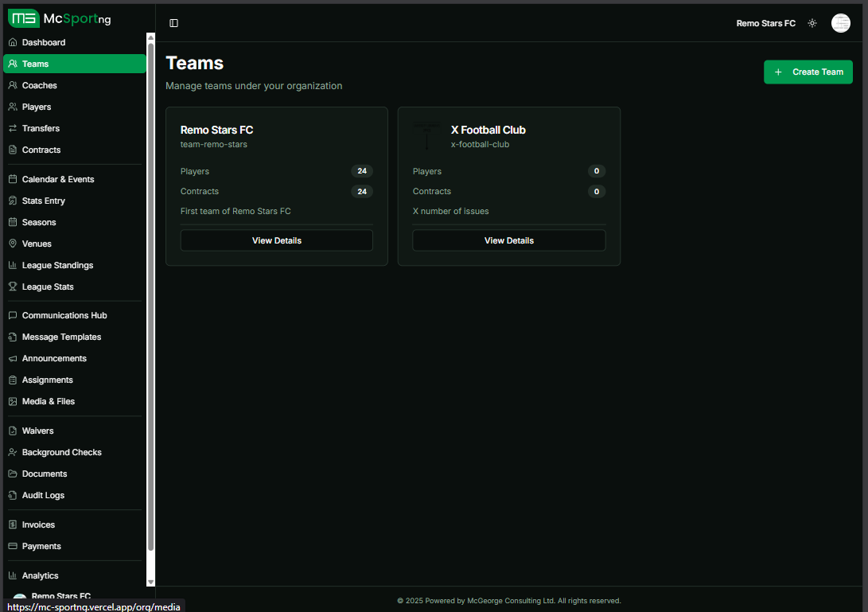Open the Players menu item

coord(37,107)
